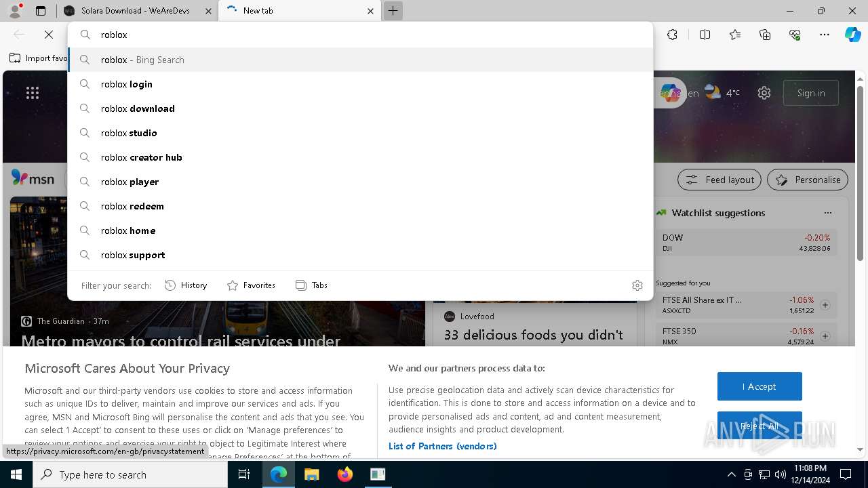Click the msn logo

coord(33,179)
